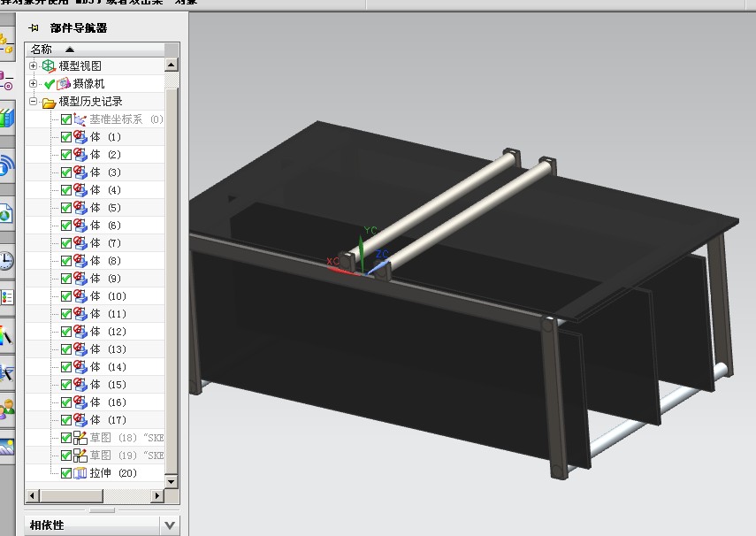Click the body icon of 体 (17)
756x536 pixels.
[x=80, y=420]
